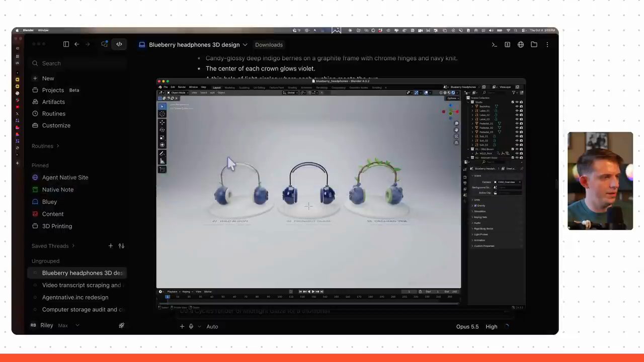This screenshot has height=362, width=644.
Task: Click New in the sidebar
Action: tap(48, 78)
